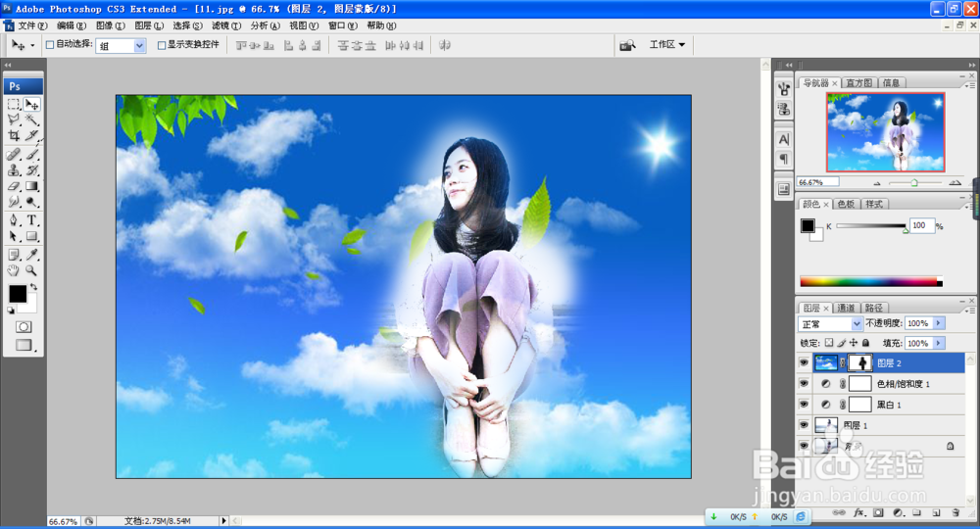Select the Healing Brush tool
Screen dimensions: 980x529
point(14,154)
